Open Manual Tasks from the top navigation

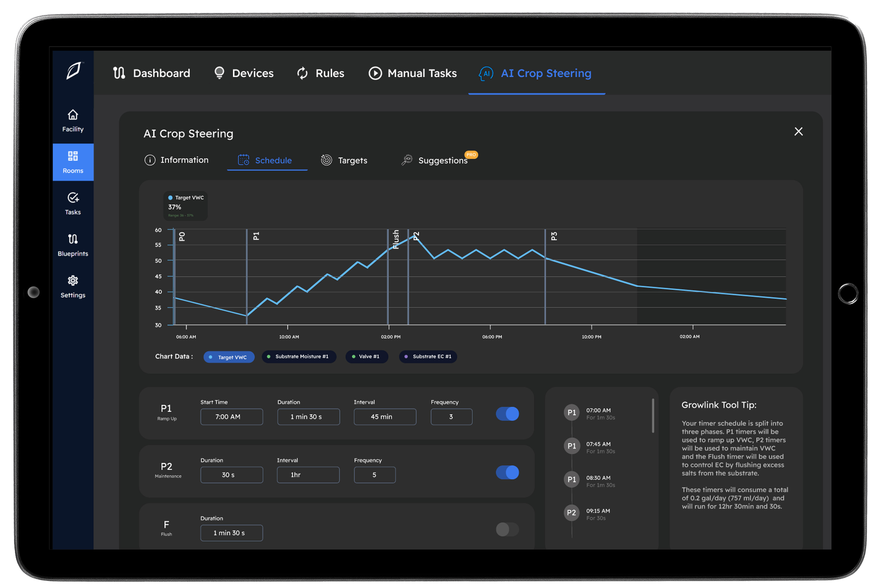412,73
